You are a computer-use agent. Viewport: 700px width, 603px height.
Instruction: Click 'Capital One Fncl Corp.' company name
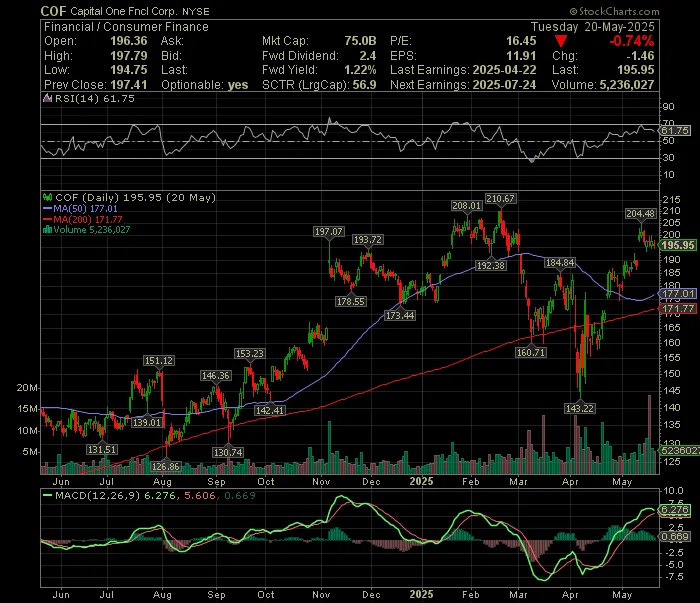[124, 12]
